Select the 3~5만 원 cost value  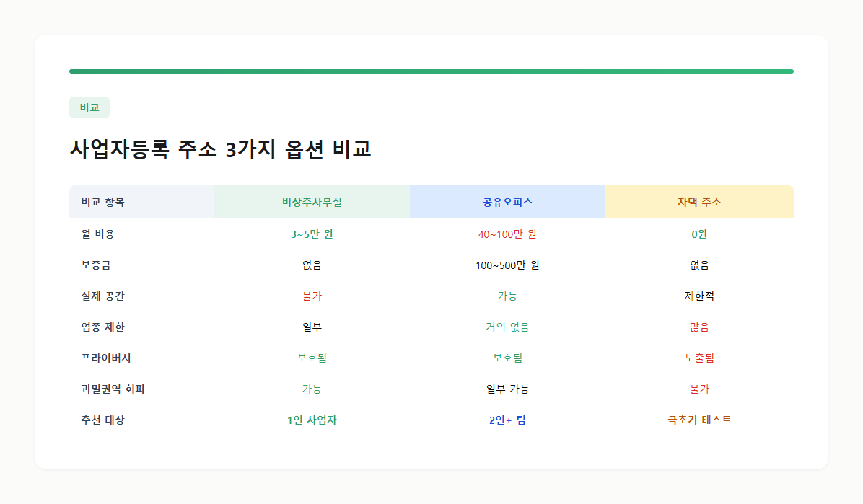(x=312, y=234)
